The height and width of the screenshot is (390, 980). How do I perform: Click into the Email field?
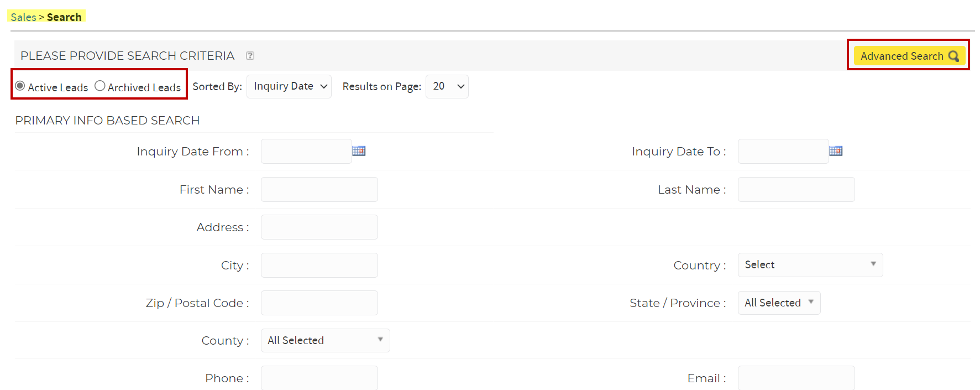click(796, 378)
